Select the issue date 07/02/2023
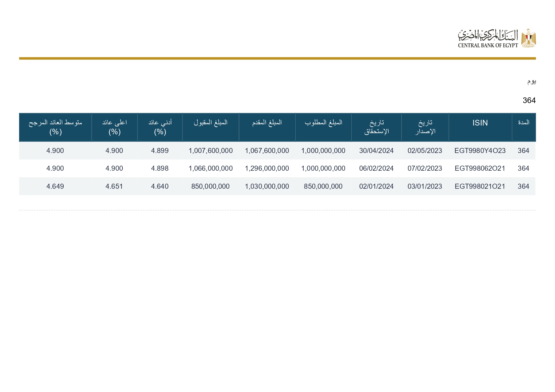 pyautogui.click(x=425, y=168)
